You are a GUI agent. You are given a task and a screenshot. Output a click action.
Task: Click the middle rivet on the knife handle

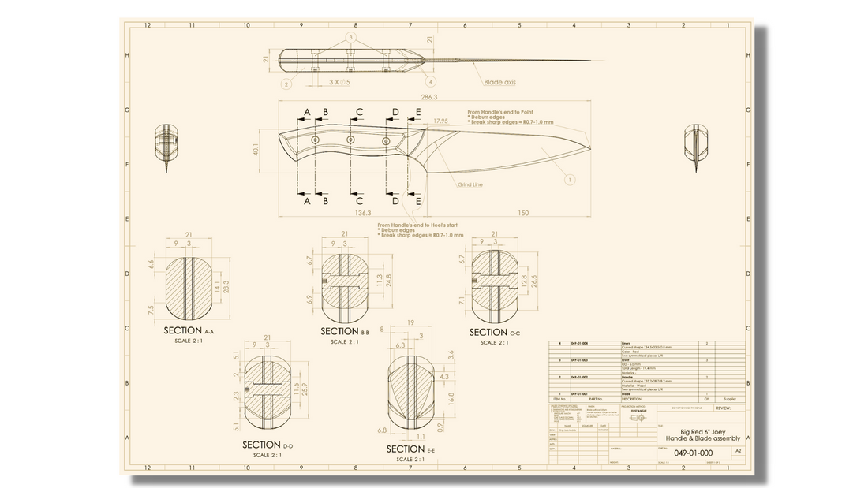click(351, 140)
